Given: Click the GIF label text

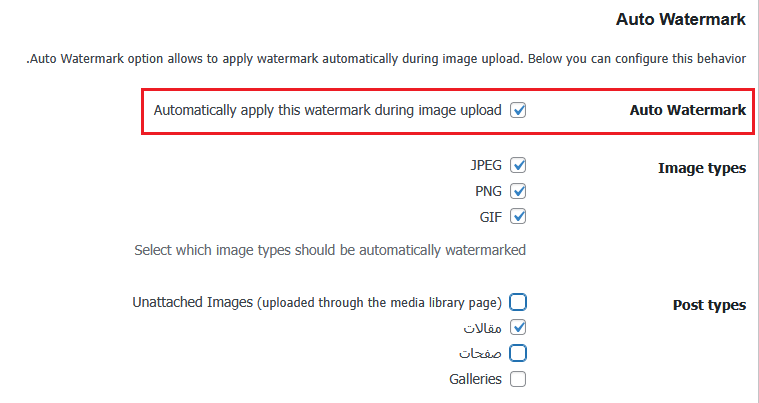Looking at the screenshot, I should pyautogui.click(x=490, y=216).
